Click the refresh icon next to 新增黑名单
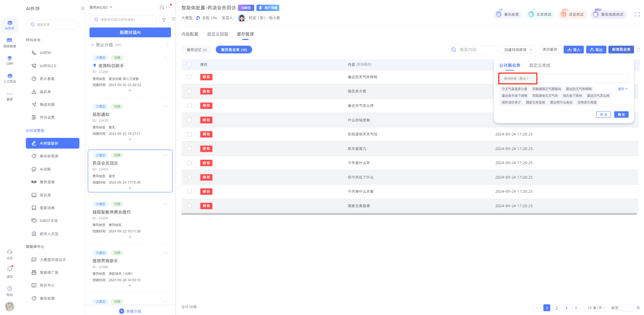The height and width of the screenshot is (315, 644). point(638,50)
